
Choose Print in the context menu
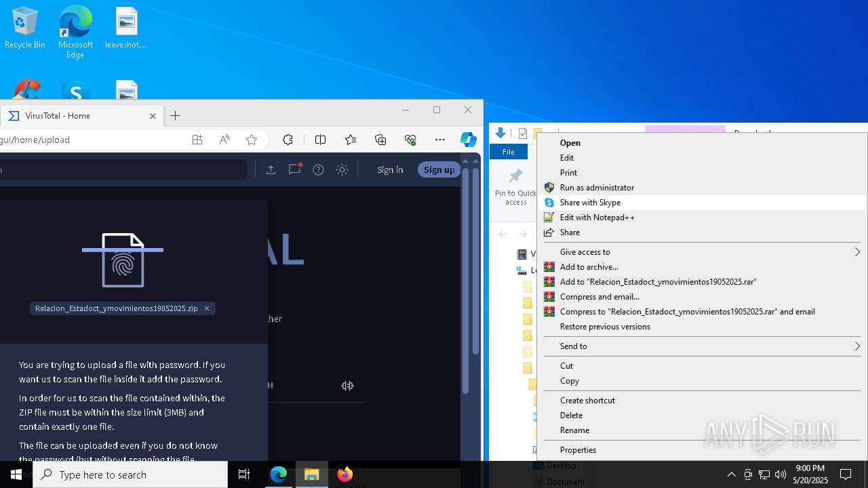[x=702, y=172]
